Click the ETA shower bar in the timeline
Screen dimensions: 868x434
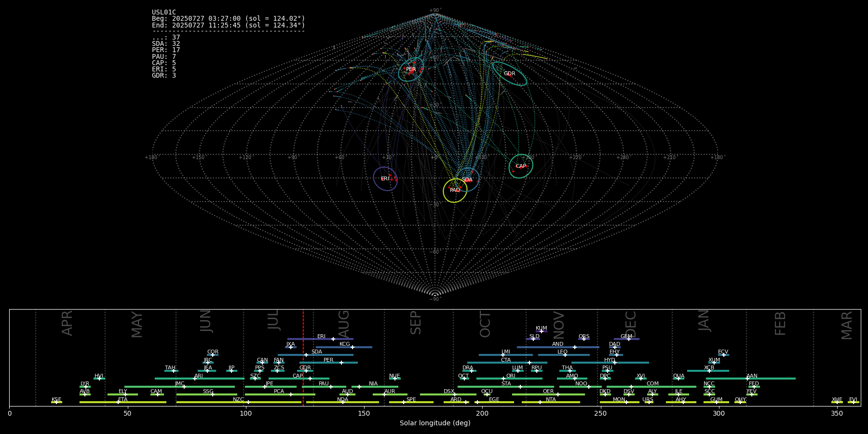click(x=123, y=402)
